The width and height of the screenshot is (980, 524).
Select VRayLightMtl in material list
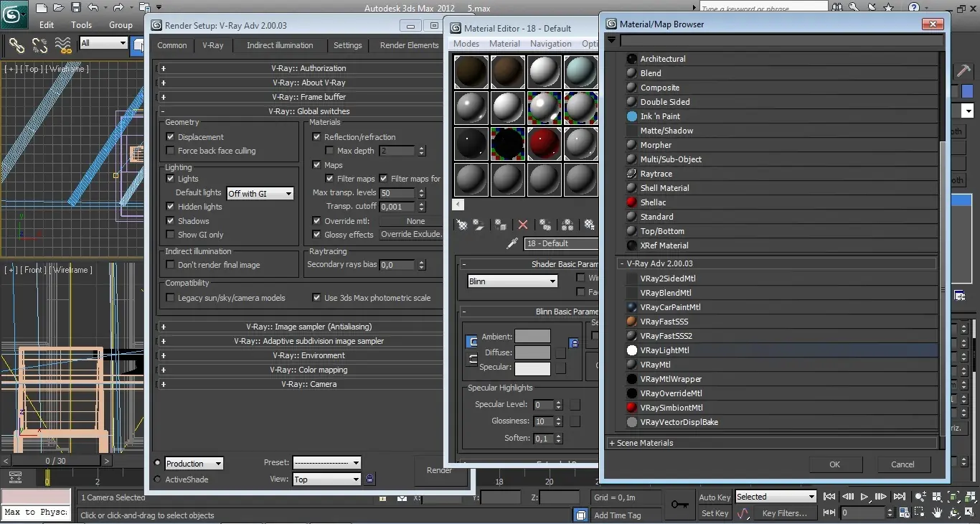782,350
